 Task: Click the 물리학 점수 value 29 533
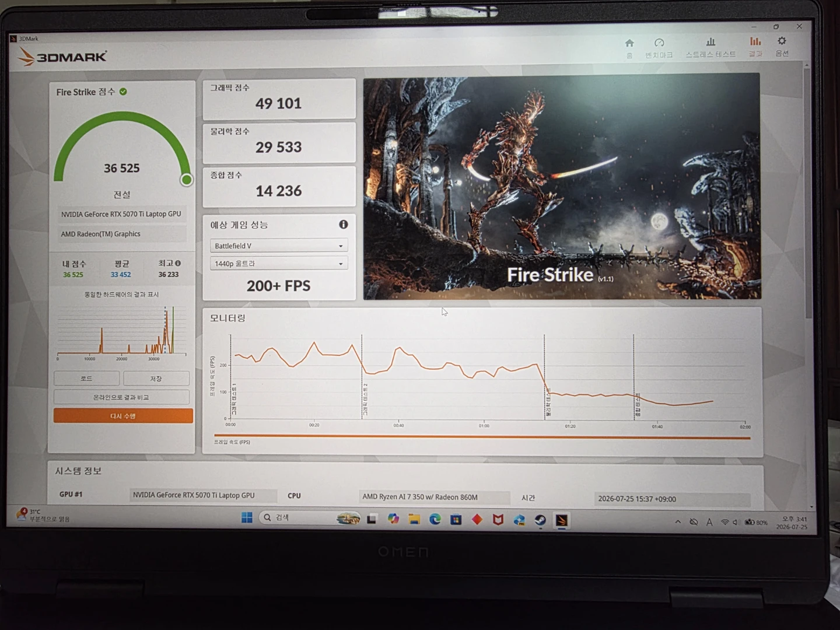279,148
